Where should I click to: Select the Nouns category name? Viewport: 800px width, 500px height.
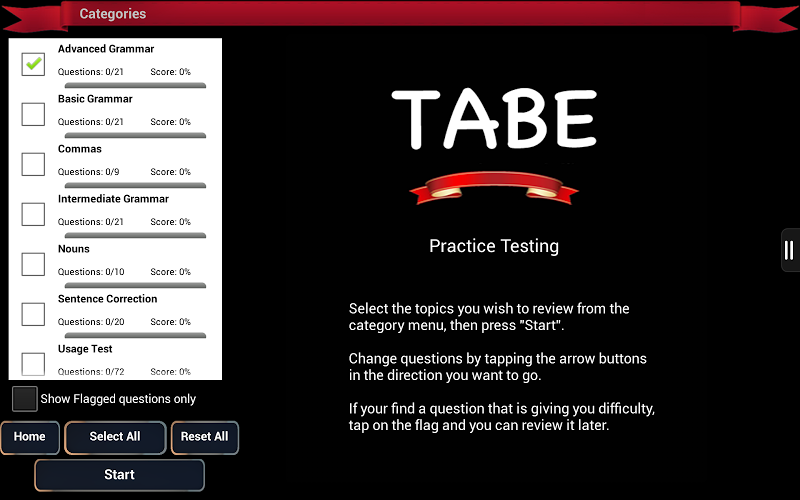tap(73, 249)
